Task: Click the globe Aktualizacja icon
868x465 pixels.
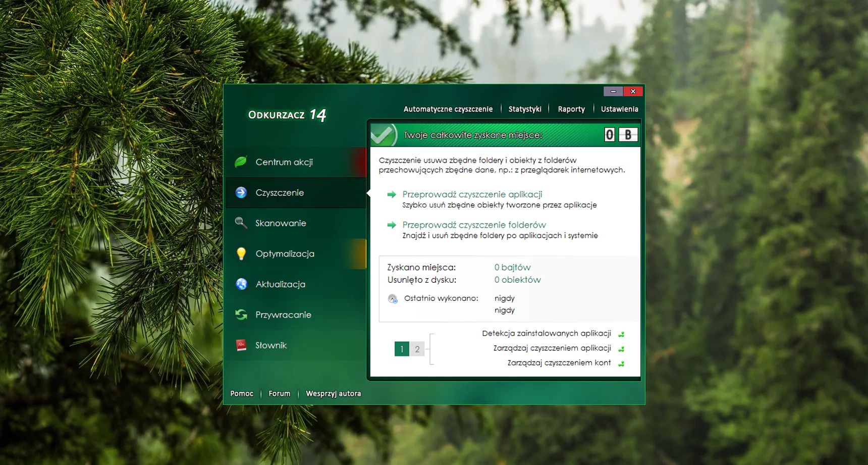Action: [x=241, y=284]
